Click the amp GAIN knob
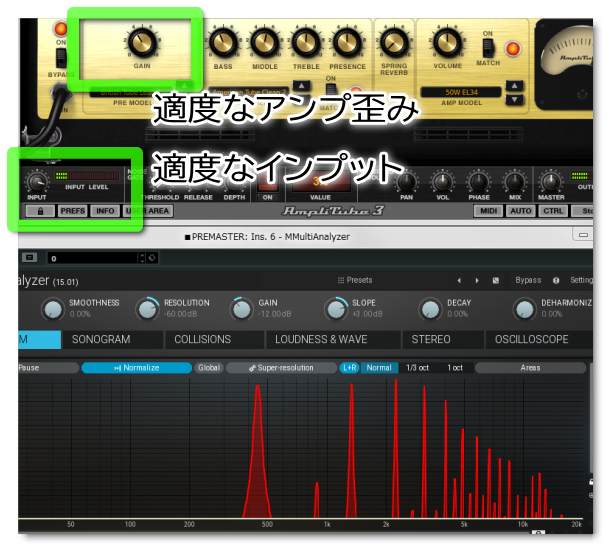 (142, 42)
